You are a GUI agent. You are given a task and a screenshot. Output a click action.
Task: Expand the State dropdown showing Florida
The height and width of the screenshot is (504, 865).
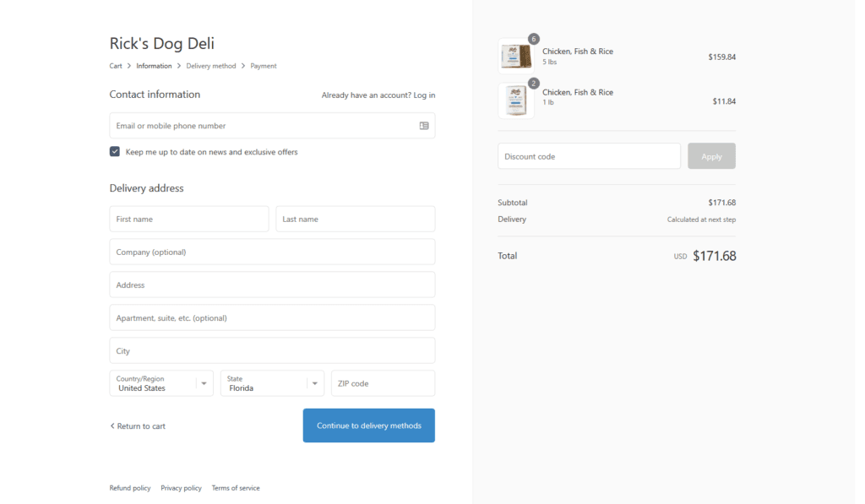(272, 383)
